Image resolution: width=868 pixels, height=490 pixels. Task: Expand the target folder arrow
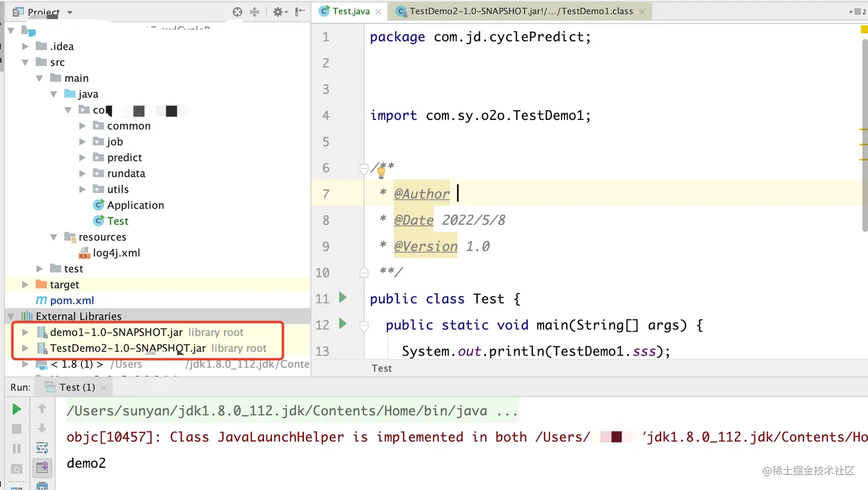pos(25,285)
